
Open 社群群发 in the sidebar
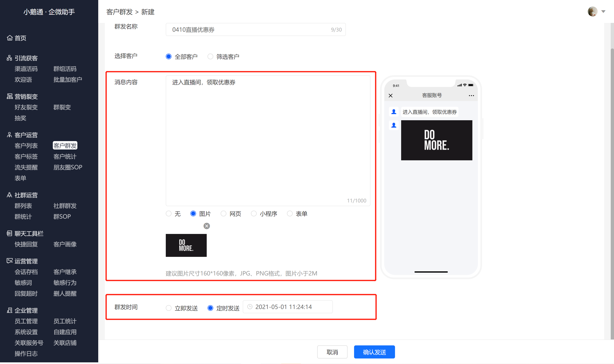tap(65, 206)
